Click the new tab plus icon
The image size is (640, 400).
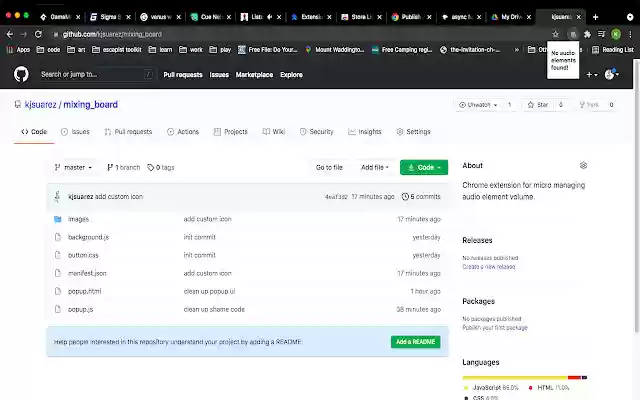(x=596, y=17)
